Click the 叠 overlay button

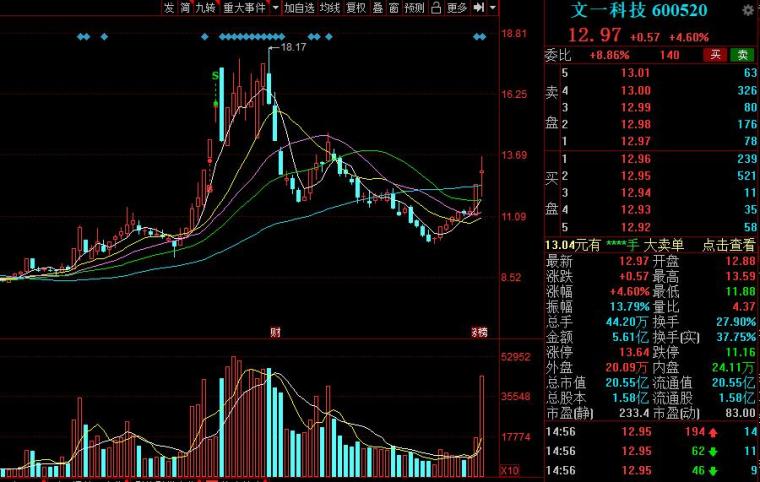click(x=378, y=8)
